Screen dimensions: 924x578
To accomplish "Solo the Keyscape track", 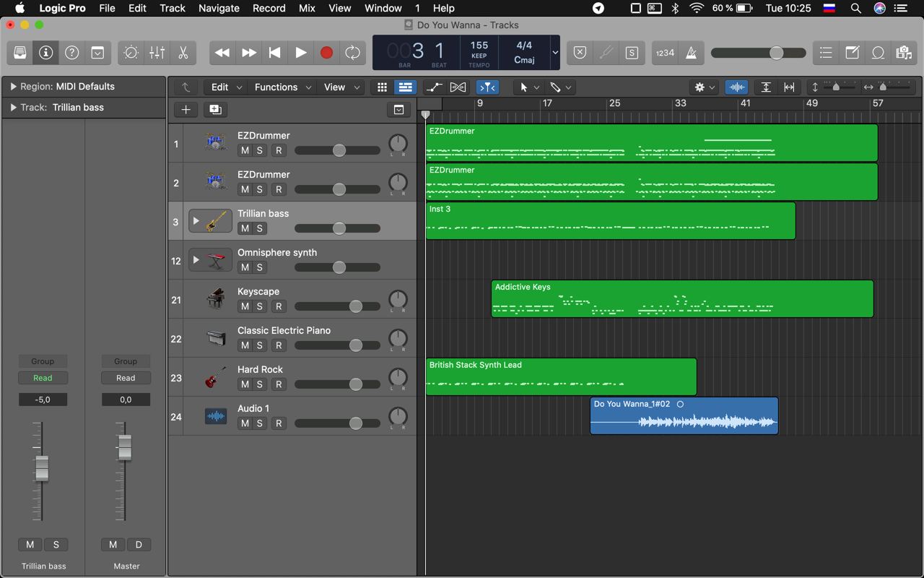I will point(260,306).
